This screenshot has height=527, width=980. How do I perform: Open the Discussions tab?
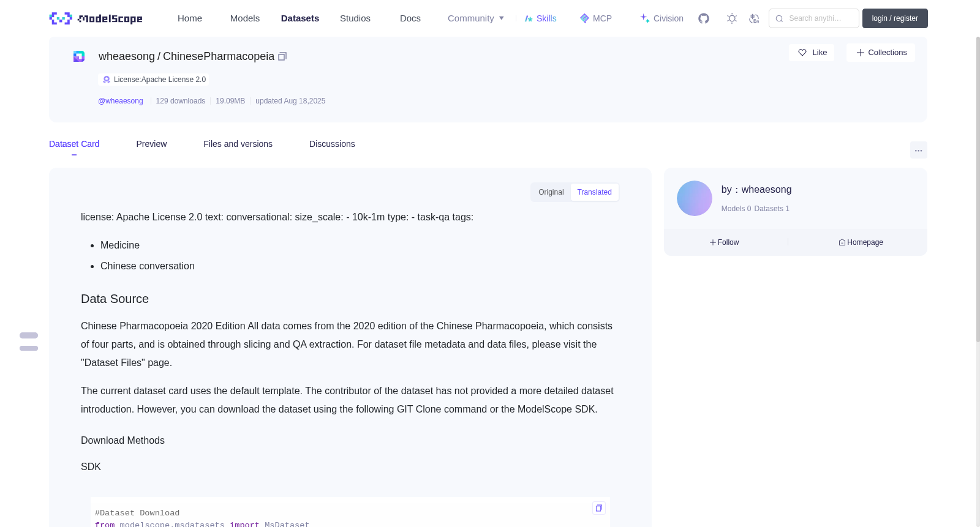tap(332, 144)
